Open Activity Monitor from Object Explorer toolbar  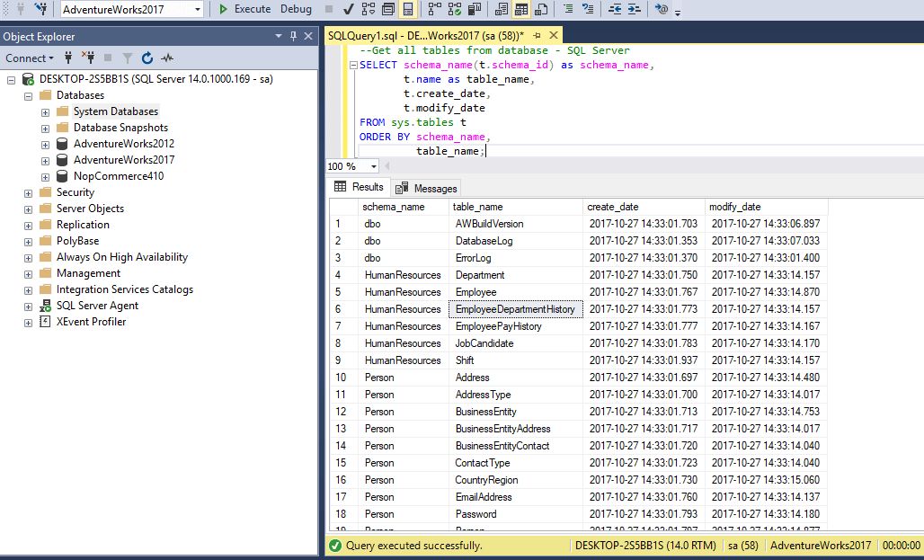coord(167,58)
